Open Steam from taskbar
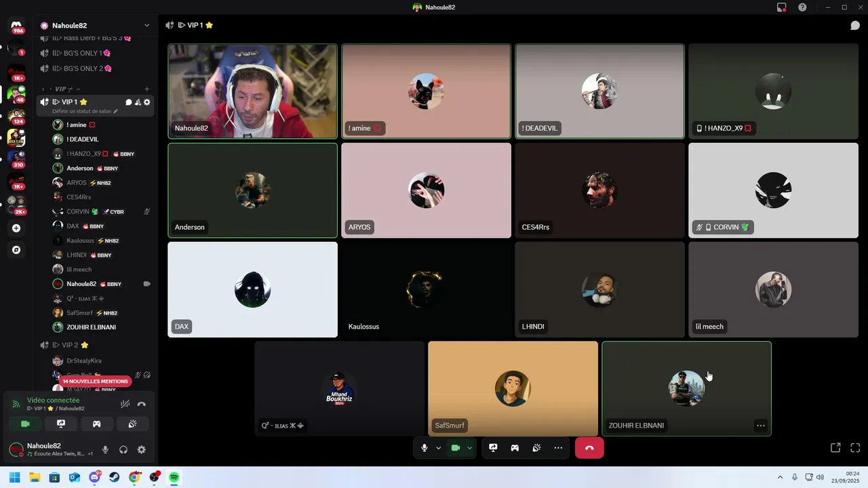This screenshot has width=868, height=488. pyautogui.click(x=114, y=477)
